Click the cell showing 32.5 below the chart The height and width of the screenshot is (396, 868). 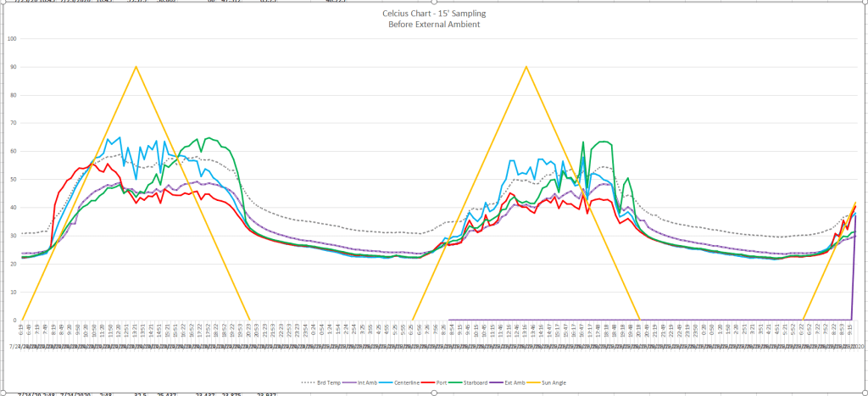pyautogui.click(x=141, y=394)
